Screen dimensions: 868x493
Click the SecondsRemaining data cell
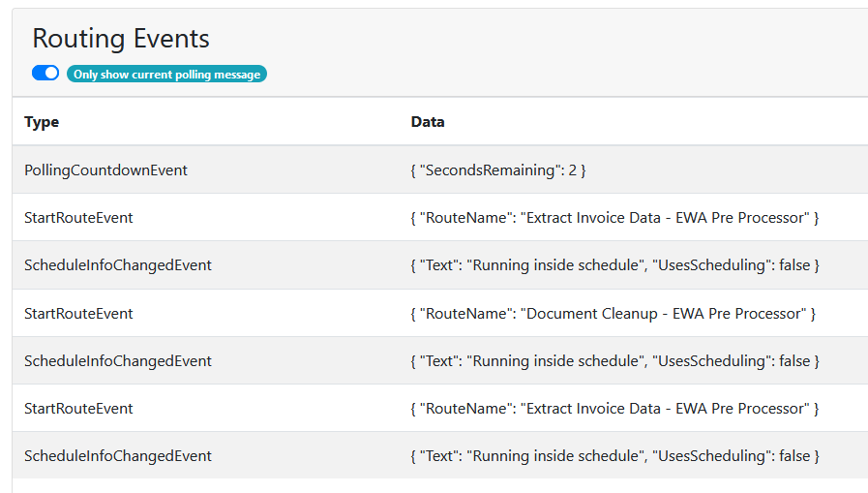coord(498,170)
